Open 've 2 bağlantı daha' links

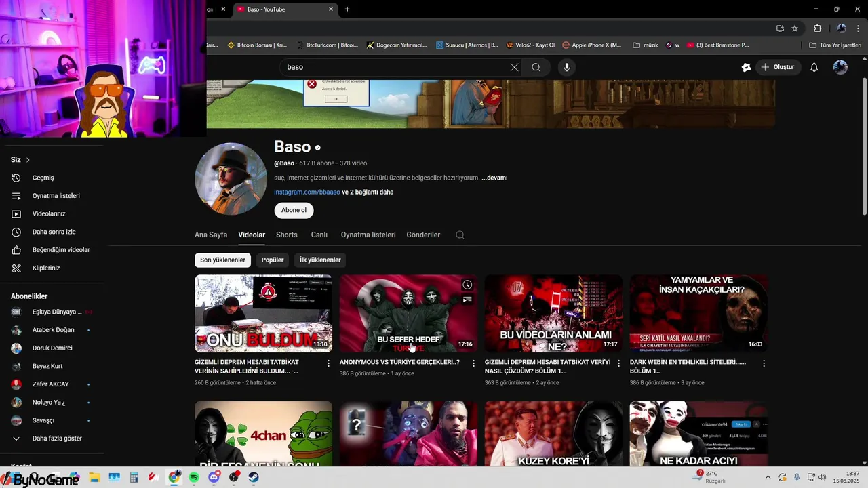(368, 192)
